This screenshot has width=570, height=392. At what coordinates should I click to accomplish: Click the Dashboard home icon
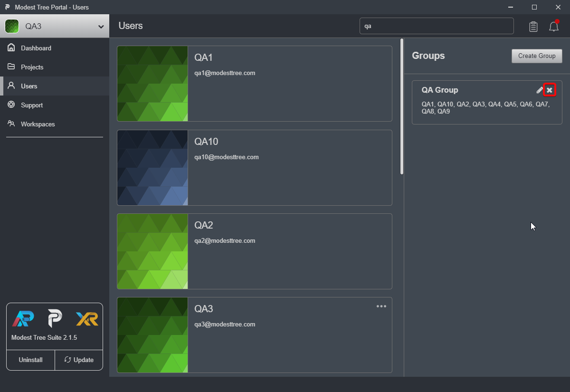coord(11,48)
